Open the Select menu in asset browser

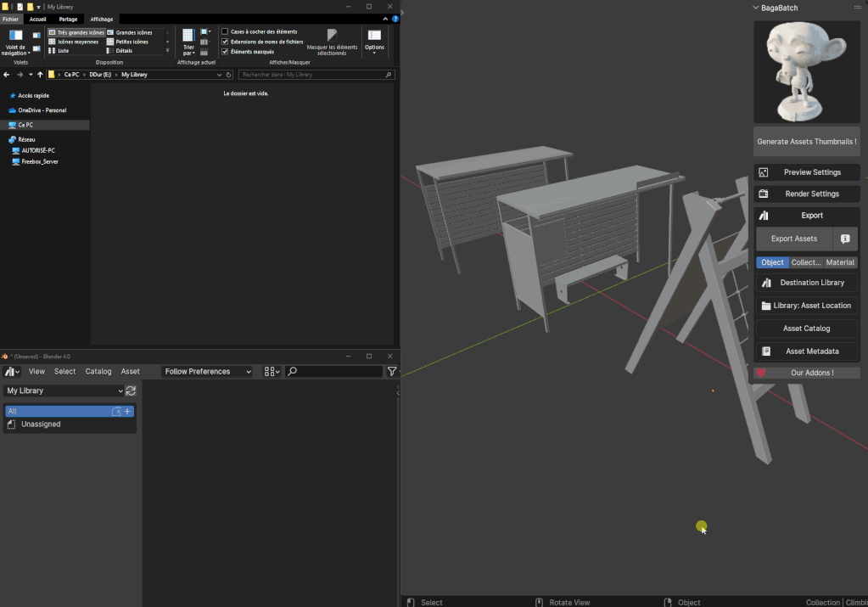64,372
